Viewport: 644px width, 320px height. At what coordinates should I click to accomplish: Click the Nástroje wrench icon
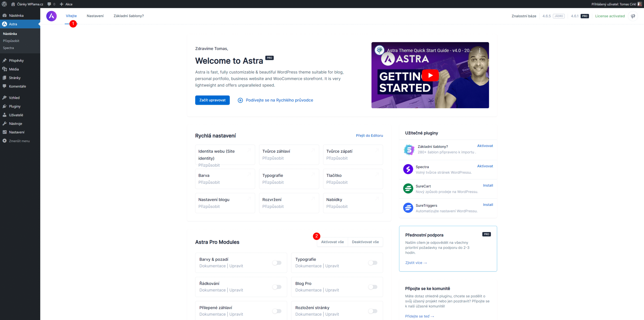pos(5,123)
